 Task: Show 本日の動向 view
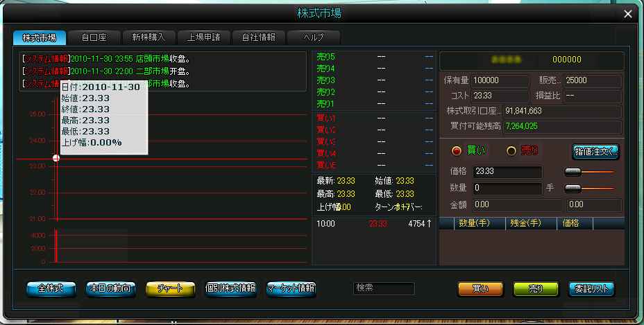110,289
